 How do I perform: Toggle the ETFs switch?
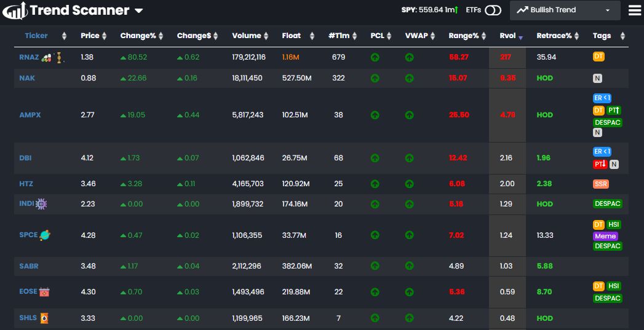(493, 10)
